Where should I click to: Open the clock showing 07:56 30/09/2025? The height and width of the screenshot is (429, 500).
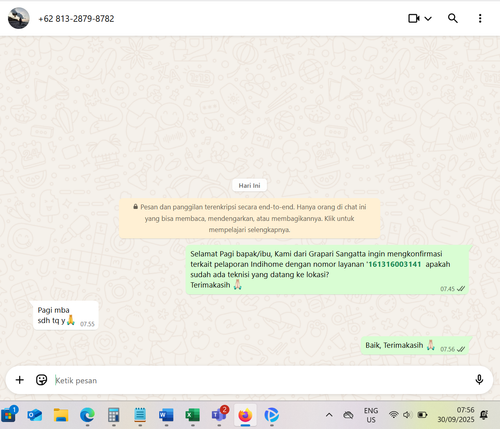coord(456,415)
